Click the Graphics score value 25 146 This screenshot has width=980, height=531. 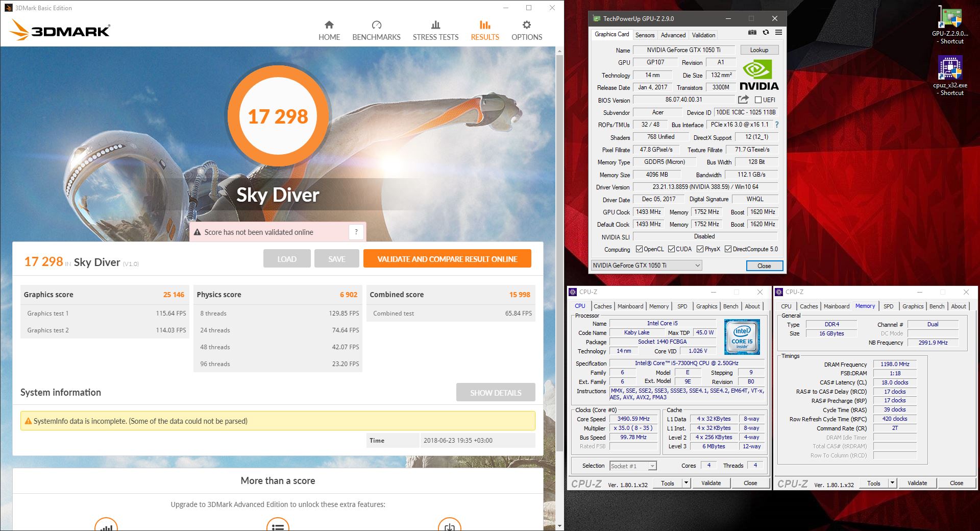174,295
